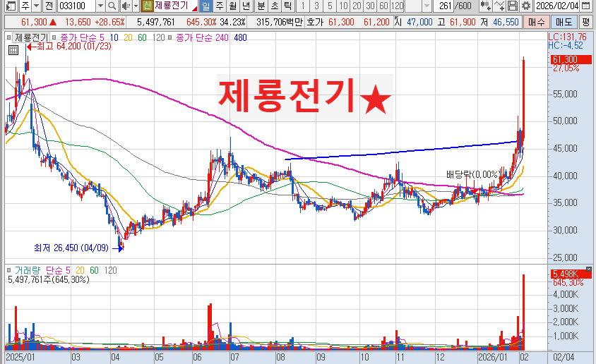Switch to yearly 년 chart period
Screen dimensions: 596x364
[246, 6]
